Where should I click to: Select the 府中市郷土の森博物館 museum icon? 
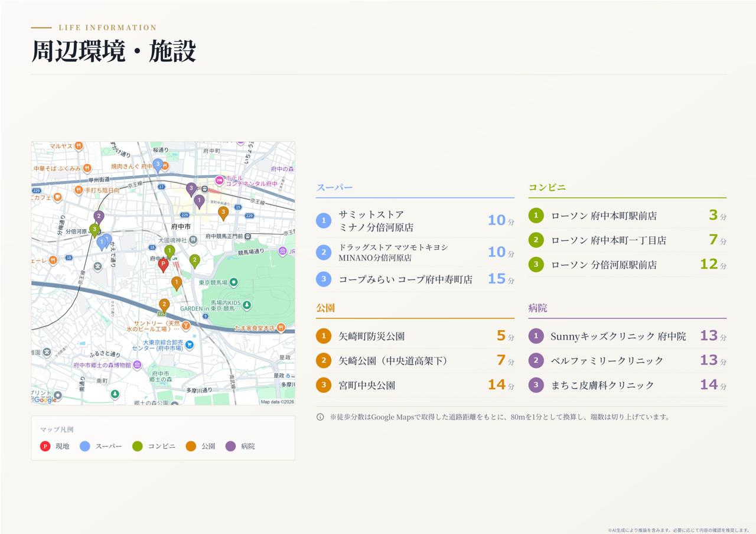[137, 365]
